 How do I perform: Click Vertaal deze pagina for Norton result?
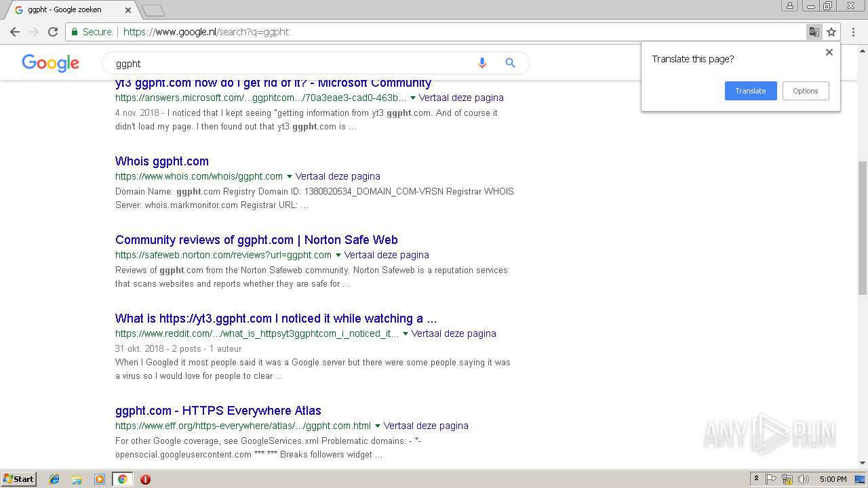[x=387, y=255]
